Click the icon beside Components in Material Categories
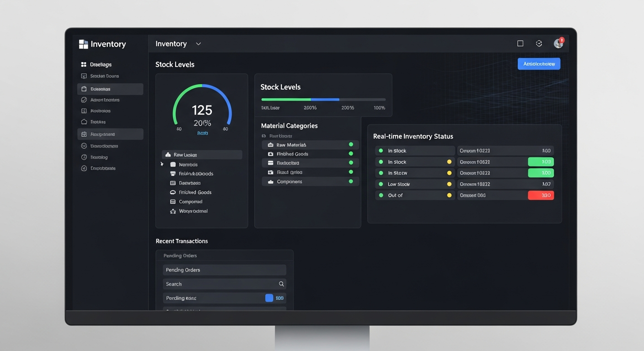Screen dimensions: 644x351 [x=270, y=181]
